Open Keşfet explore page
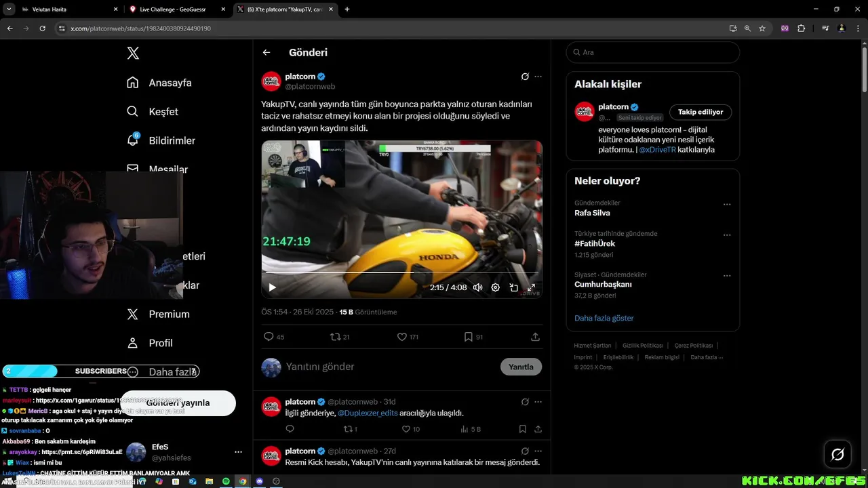Screen dimensions: 868x488 pyautogui.click(x=153, y=112)
